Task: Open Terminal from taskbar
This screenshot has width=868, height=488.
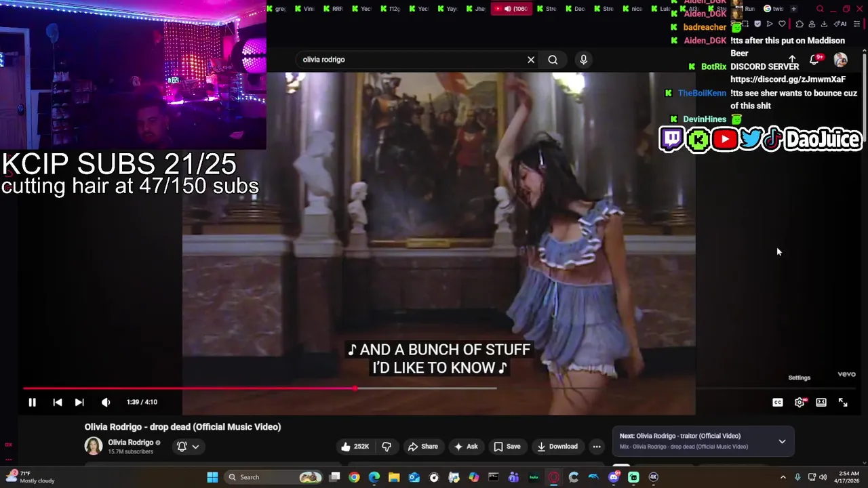Action: [494, 477]
